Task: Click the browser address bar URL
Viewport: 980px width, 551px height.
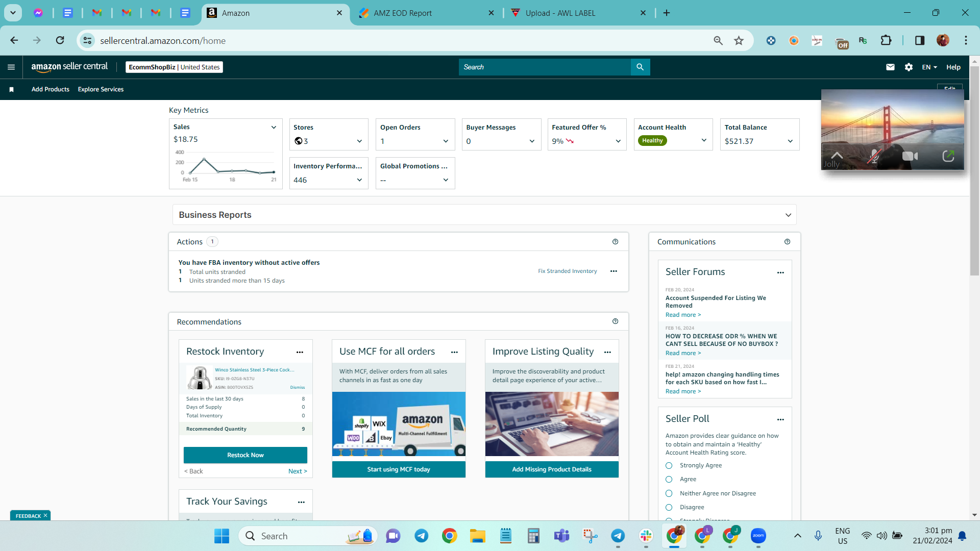Action: point(162,41)
